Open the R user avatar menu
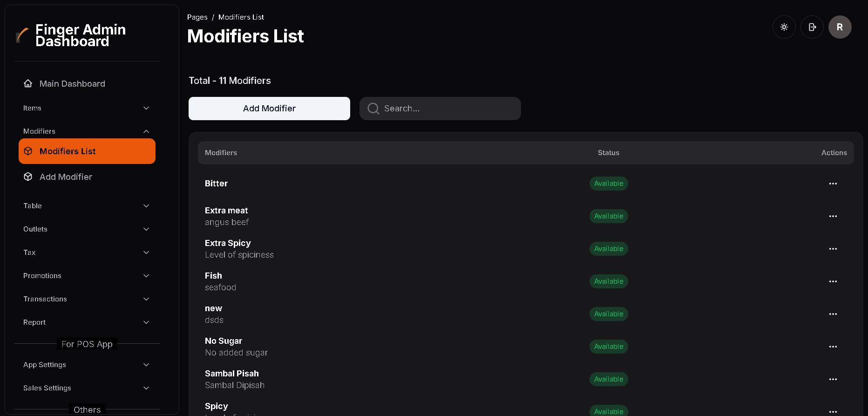Viewport: 868px width, 416px height. click(840, 27)
